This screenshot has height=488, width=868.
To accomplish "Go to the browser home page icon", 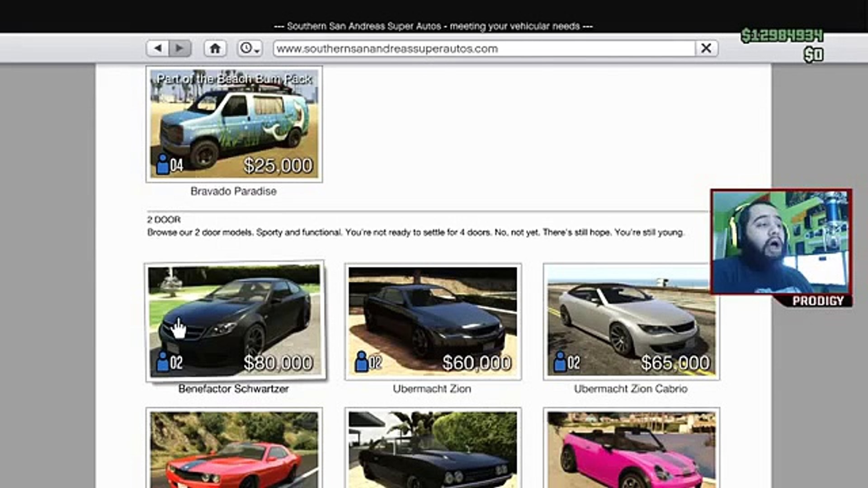I will [x=215, y=48].
